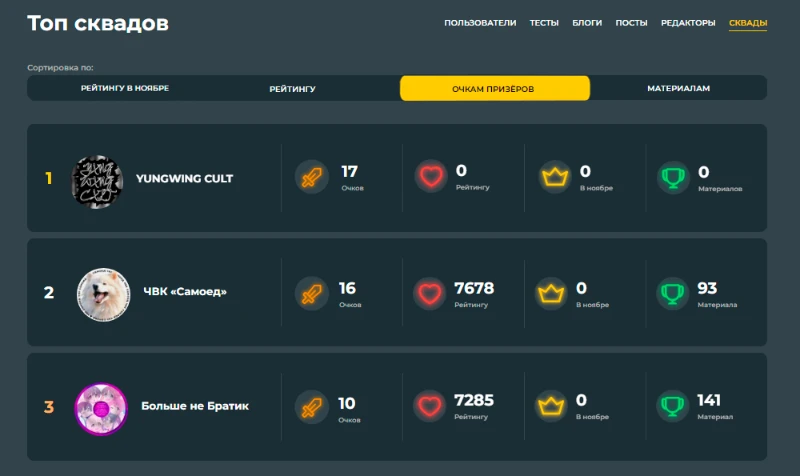
Task: Click the heart icon in YUNGWING CULT row
Action: coord(431,176)
